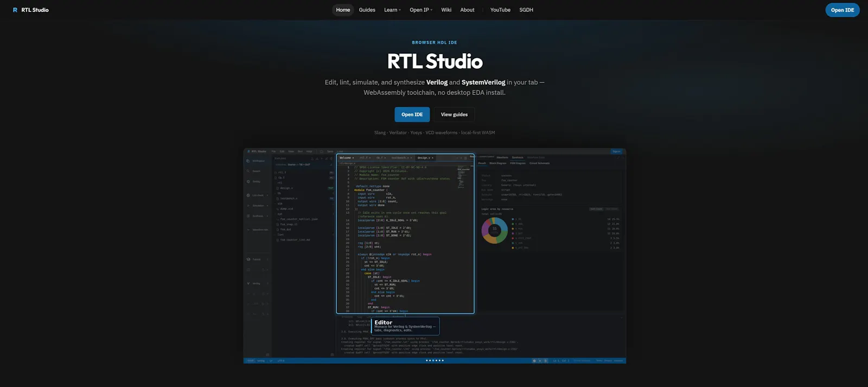Select the Search icon in IDE sidebar

click(x=248, y=171)
